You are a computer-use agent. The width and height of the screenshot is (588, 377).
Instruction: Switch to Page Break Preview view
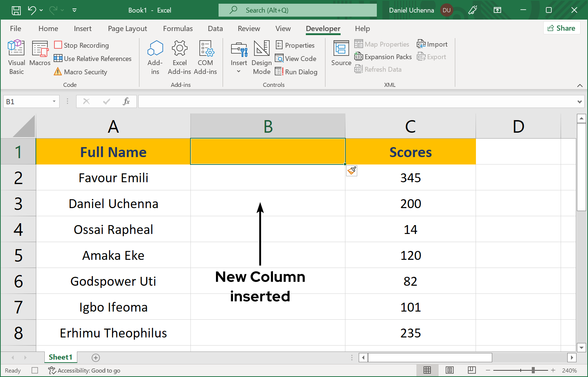[472, 370]
